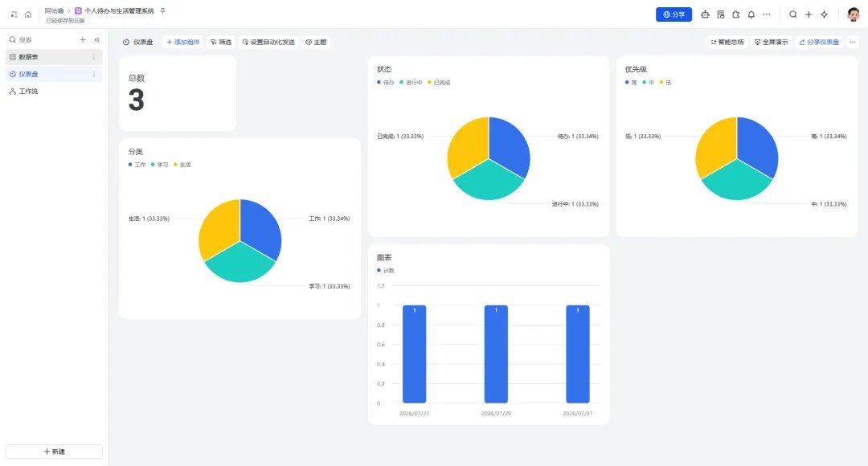Toggle the 低 legend in 优先级 chart

665,83
